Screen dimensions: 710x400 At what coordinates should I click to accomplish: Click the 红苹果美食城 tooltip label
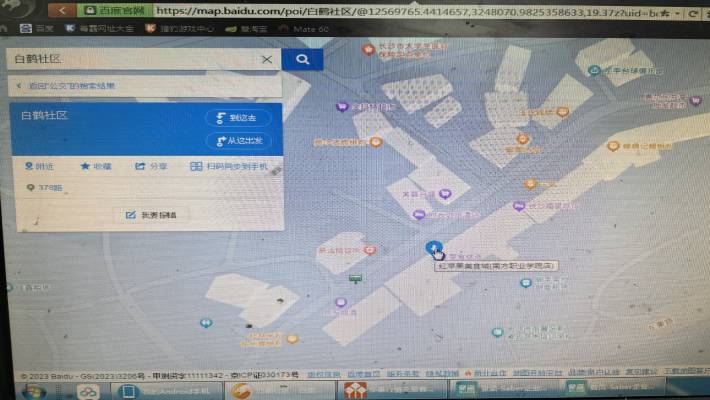[x=496, y=266]
